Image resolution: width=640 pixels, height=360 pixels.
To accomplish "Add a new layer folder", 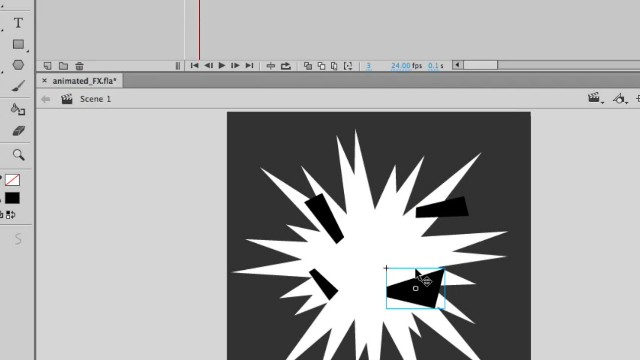I will [63, 66].
